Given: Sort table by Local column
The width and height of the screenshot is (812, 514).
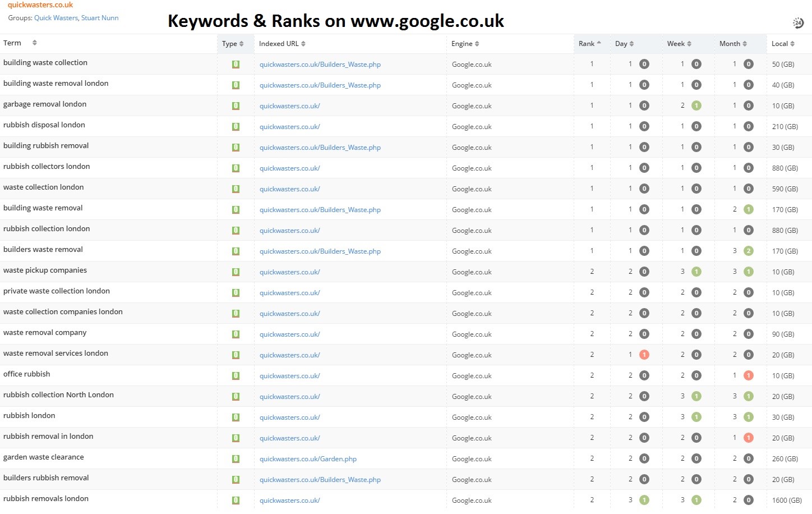Looking at the screenshot, I should 783,44.
